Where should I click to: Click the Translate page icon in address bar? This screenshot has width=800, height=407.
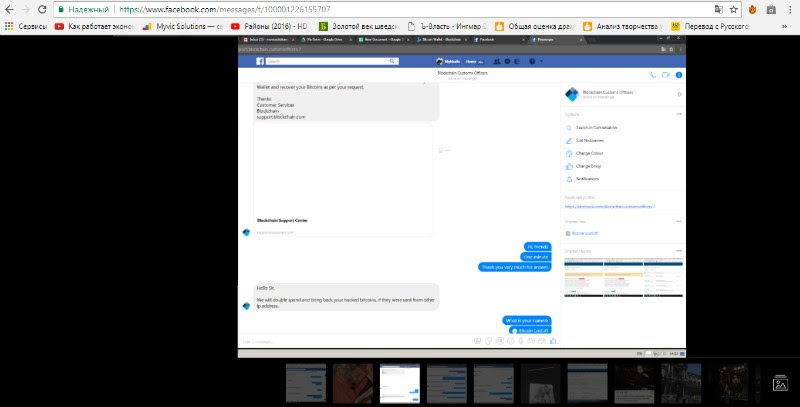click(x=718, y=9)
